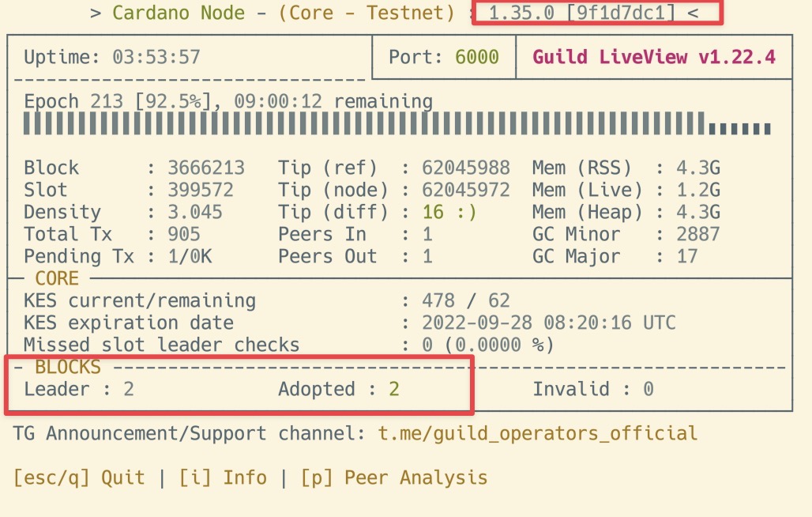
Task: Click the [esc/q] Quit option
Action: 79,477
